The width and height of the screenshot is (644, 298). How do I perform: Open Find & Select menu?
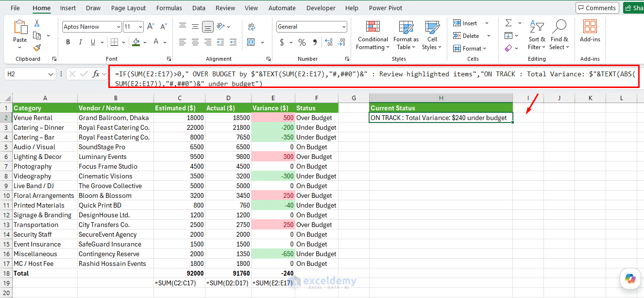click(x=559, y=35)
